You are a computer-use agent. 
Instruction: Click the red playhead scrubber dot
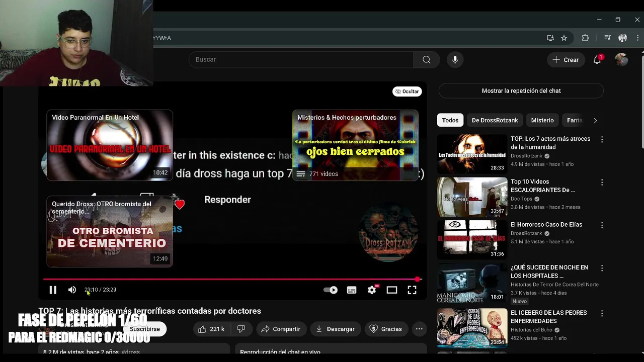(418, 279)
